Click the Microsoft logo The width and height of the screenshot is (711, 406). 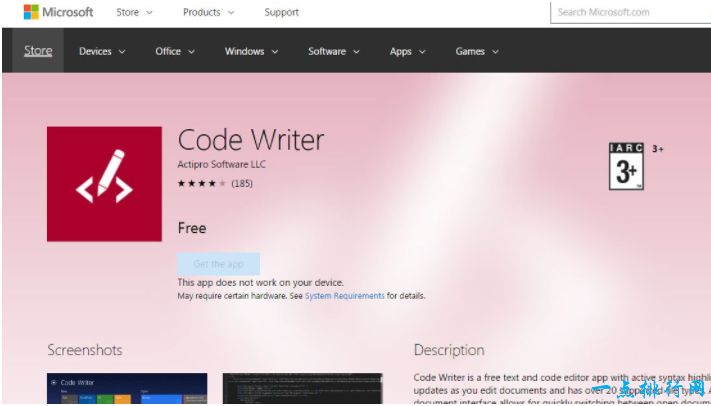pos(58,12)
